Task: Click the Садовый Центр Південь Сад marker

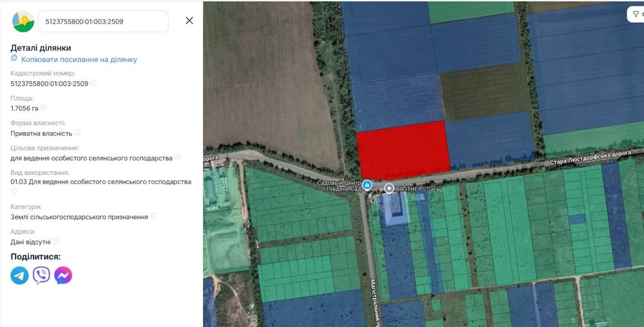Action: [367, 185]
